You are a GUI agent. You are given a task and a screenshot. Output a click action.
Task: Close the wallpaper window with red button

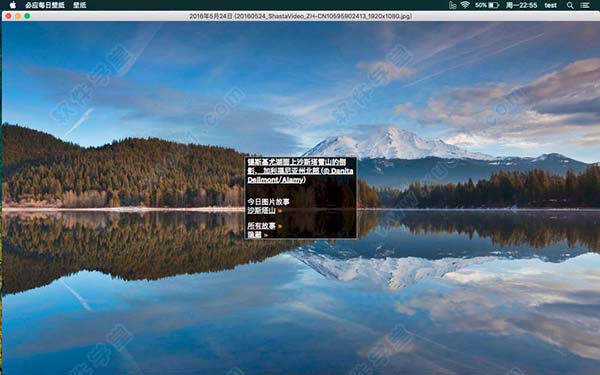click(8, 16)
